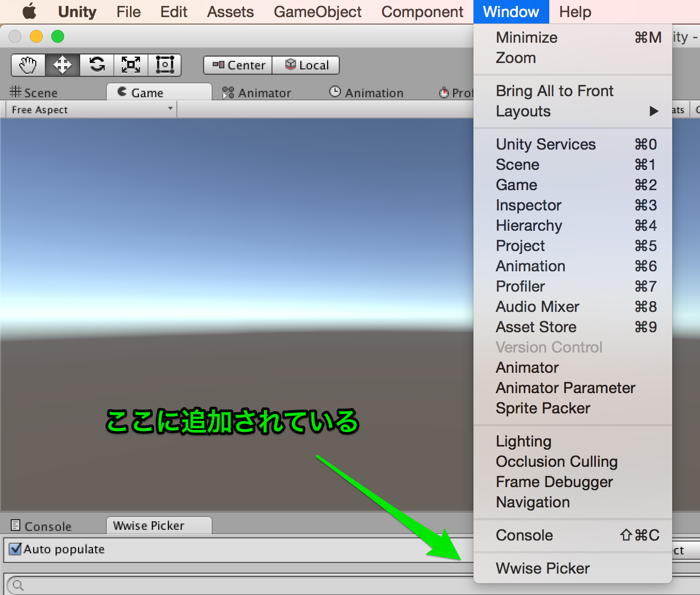This screenshot has width=700, height=595.
Task: Toggle pivot mode Center button
Action: tap(238, 65)
